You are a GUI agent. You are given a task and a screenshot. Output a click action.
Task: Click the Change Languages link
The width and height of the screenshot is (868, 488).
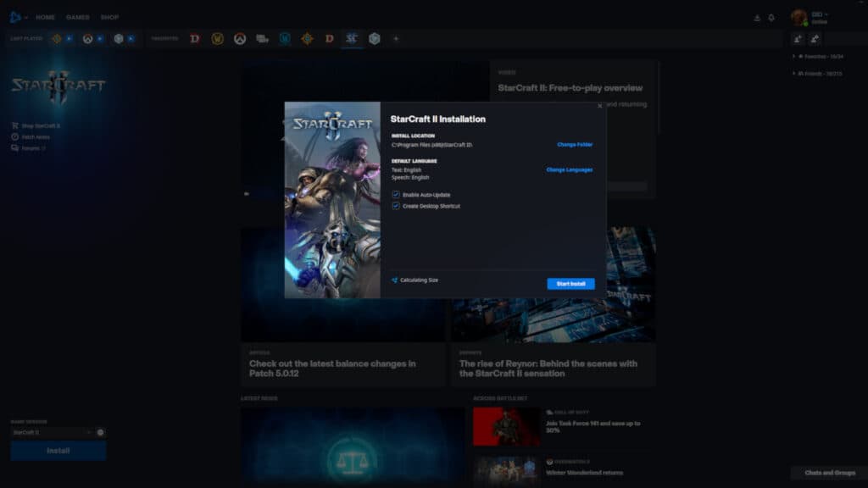569,169
